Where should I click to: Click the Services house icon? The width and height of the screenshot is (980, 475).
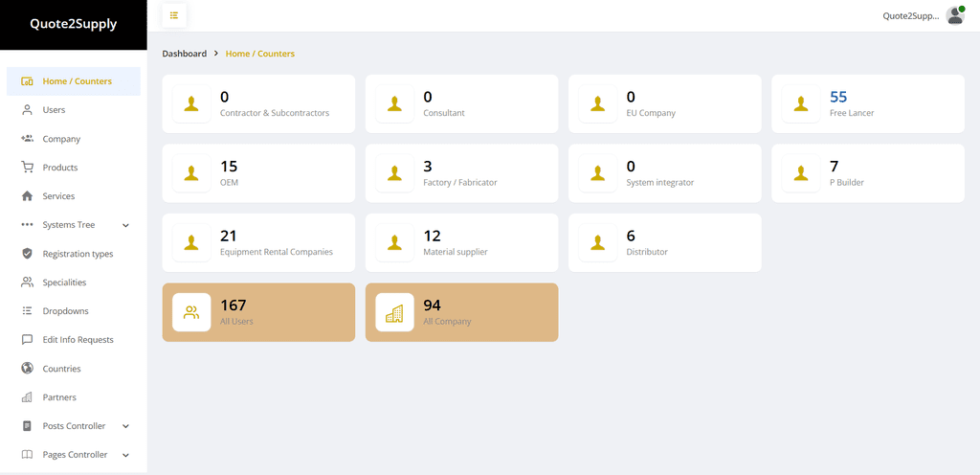pos(27,196)
